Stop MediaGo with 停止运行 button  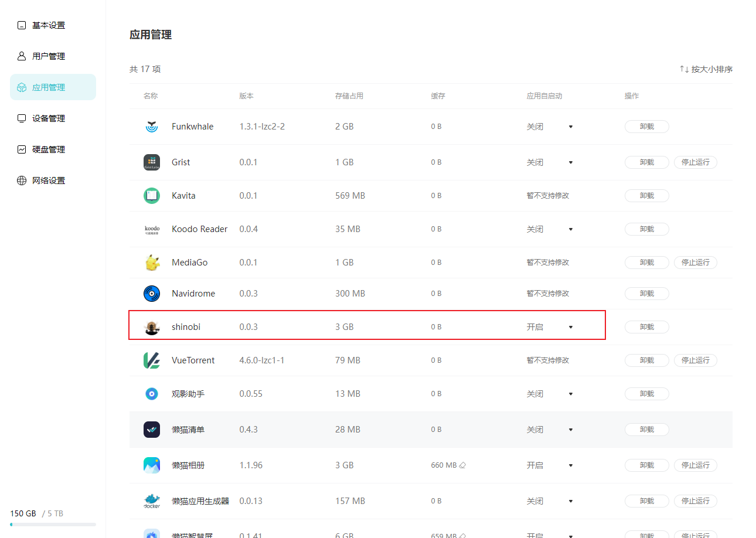click(696, 263)
